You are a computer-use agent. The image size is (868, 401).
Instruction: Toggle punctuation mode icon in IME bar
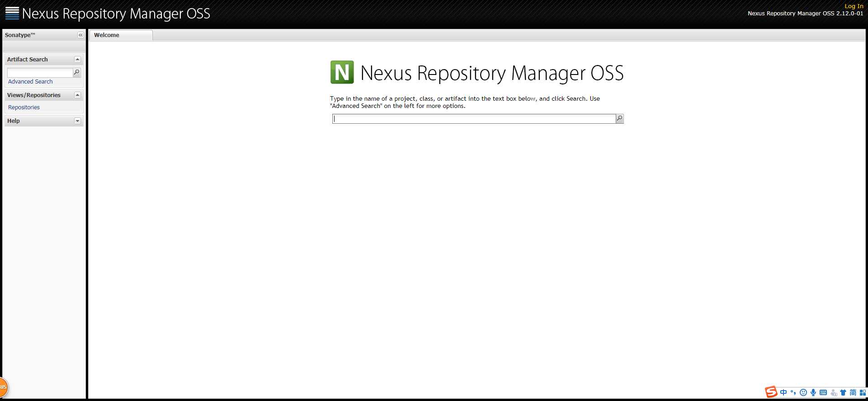point(793,392)
